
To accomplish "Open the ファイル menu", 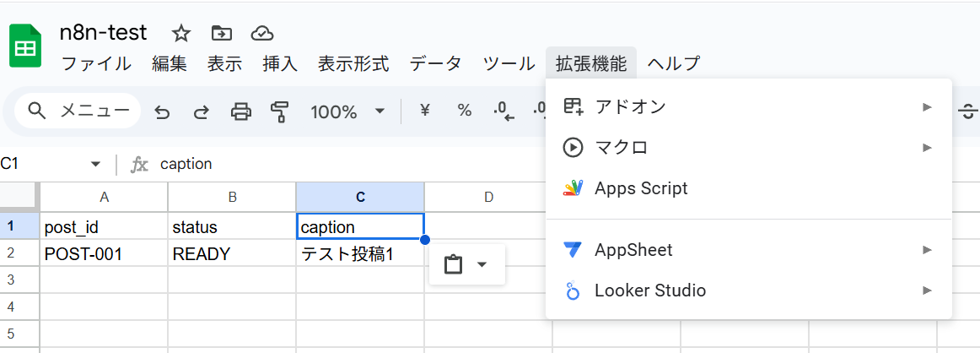I will tap(96, 63).
